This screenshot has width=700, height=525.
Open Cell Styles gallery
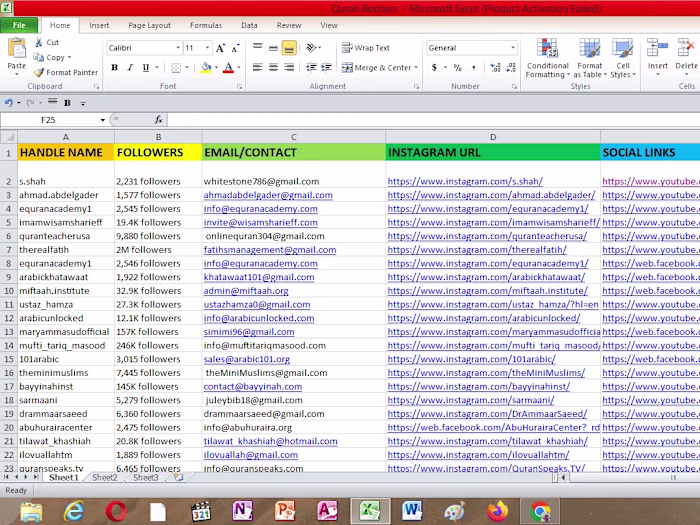(623, 58)
